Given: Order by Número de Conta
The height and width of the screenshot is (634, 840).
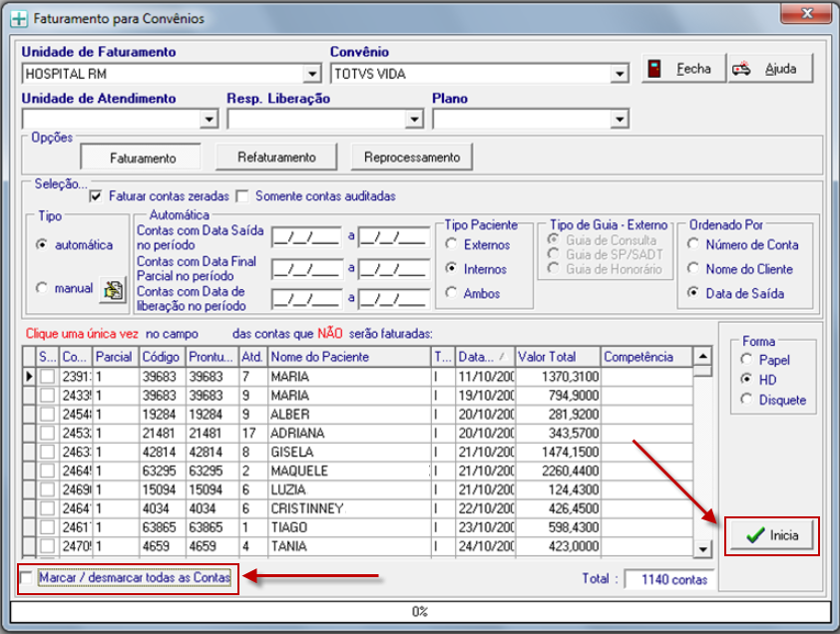Looking at the screenshot, I should tap(693, 244).
